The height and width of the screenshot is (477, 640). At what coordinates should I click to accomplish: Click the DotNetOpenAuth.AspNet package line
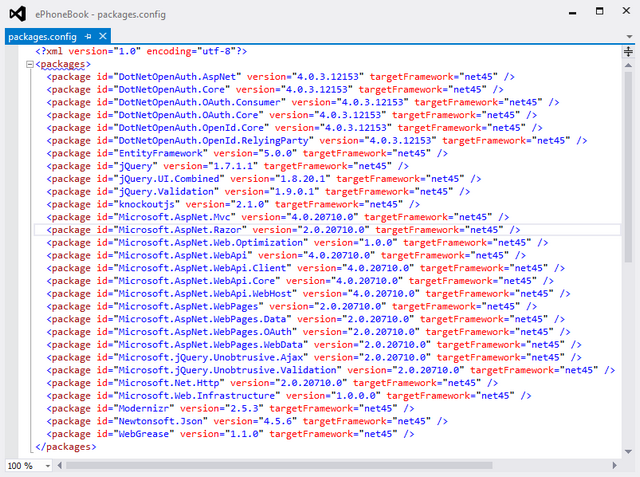(280, 77)
